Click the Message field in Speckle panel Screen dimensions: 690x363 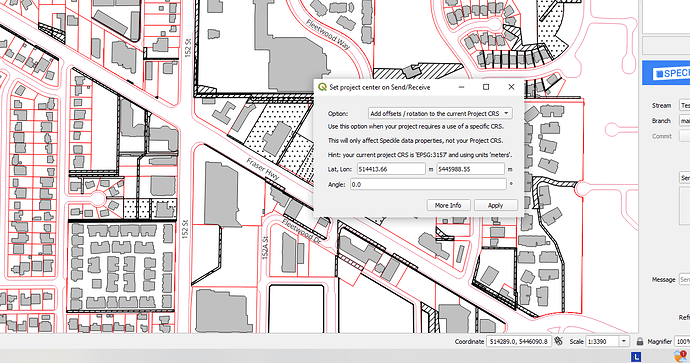(x=685, y=279)
